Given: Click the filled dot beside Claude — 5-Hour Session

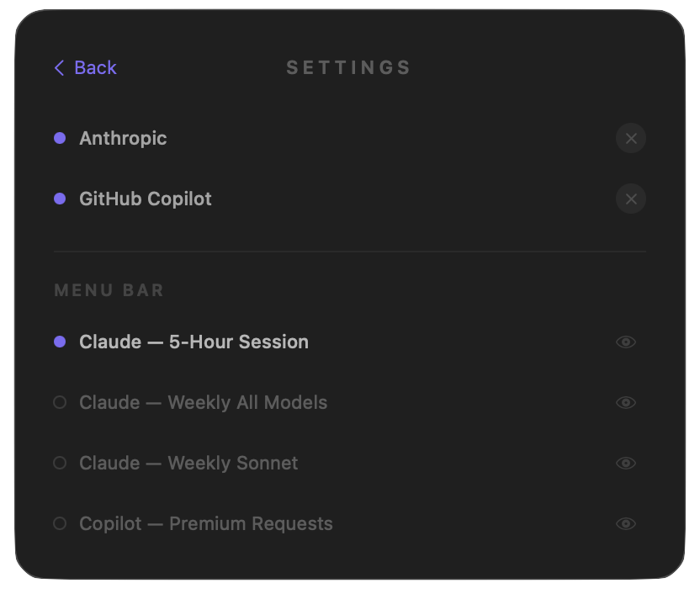Looking at the screenshot, I should pyautogui.click(x=59, y=342).
